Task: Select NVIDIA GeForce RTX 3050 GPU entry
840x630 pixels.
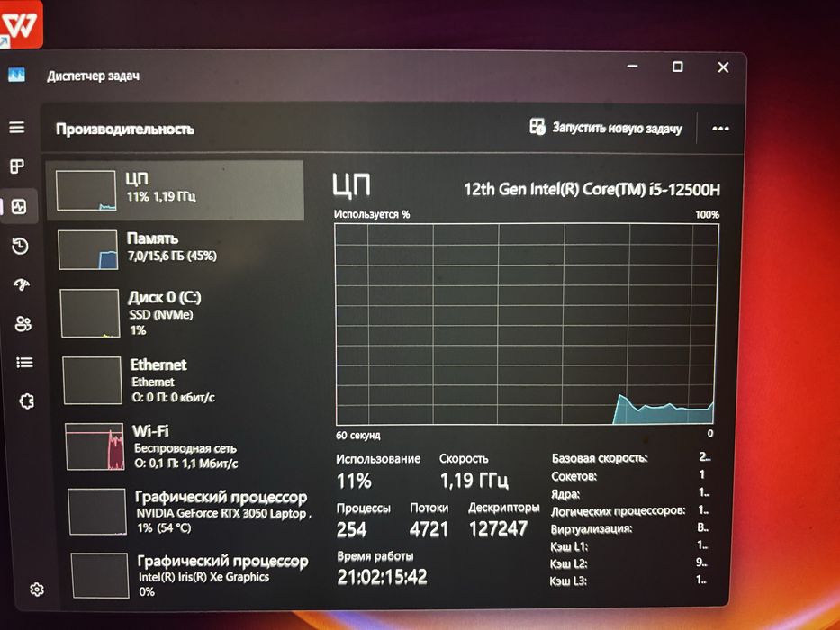Action: 188,511
